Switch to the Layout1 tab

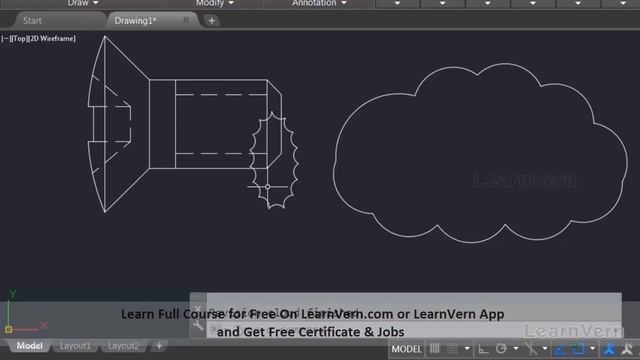(x=75, y=346)
